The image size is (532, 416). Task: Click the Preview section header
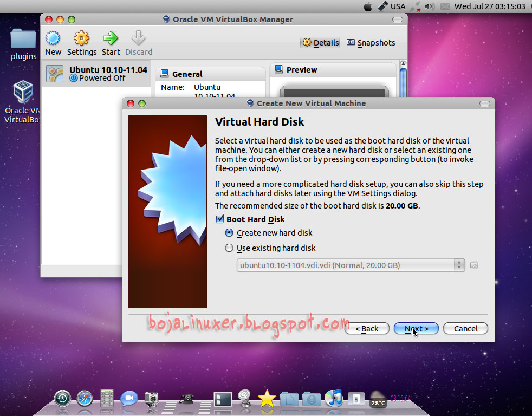pyautogui.click(x=333, y=70)
